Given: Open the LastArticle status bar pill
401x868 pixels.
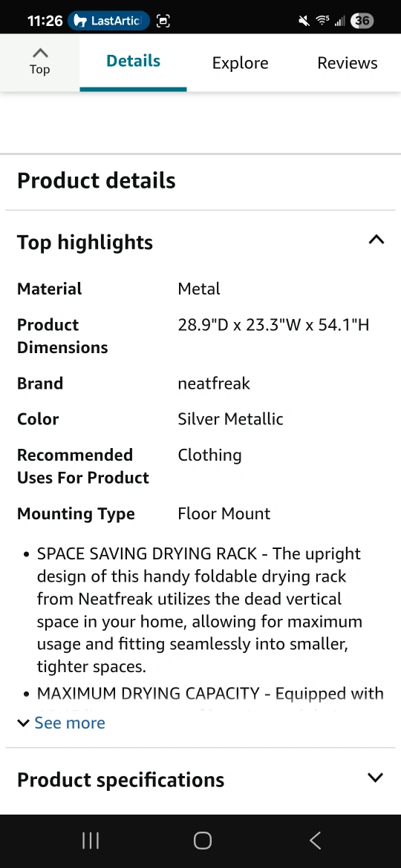Looking at the screenshot, I should [108, 21].
